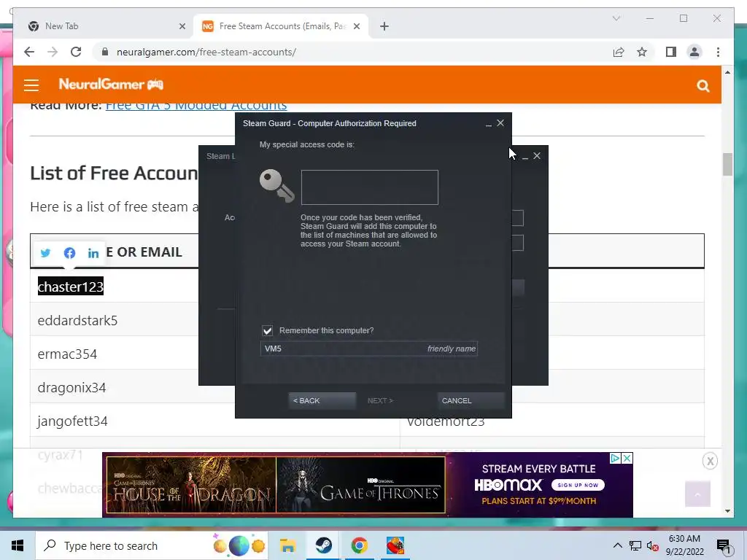Click the share this page icon in address bar
Screen dimensions: 747x560
point(619,52)
